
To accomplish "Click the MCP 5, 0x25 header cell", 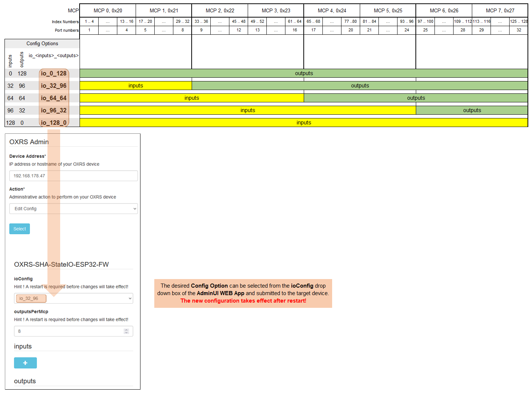I will pos(388,10).
